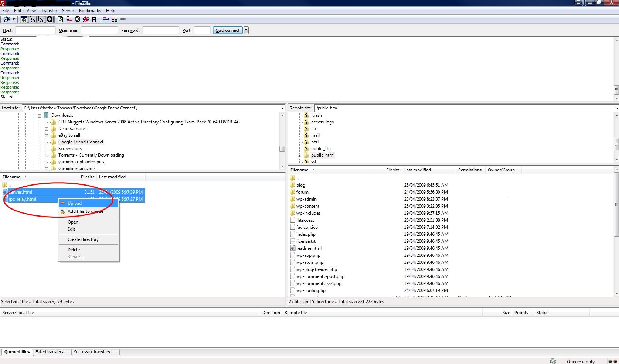This screenshot has height=364, width=619.
Task: Expand the public_html remote tree node
Action: tap(299, 156)
